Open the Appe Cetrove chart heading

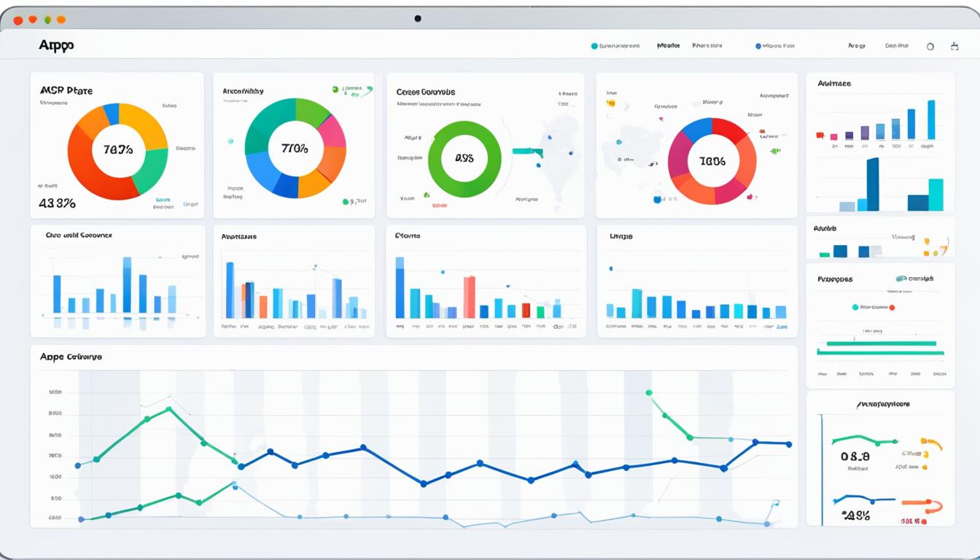point(71,357)
